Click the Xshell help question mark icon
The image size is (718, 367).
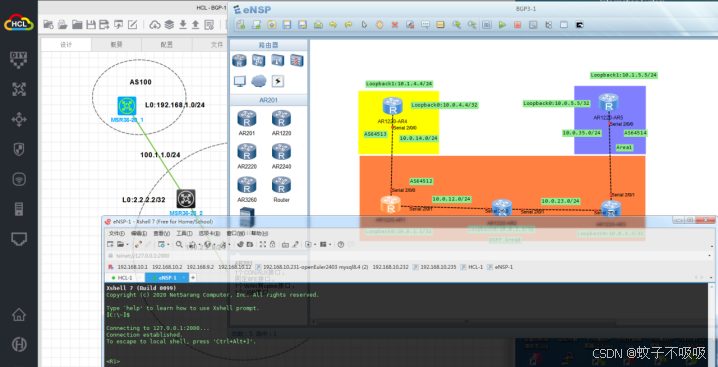341,245
